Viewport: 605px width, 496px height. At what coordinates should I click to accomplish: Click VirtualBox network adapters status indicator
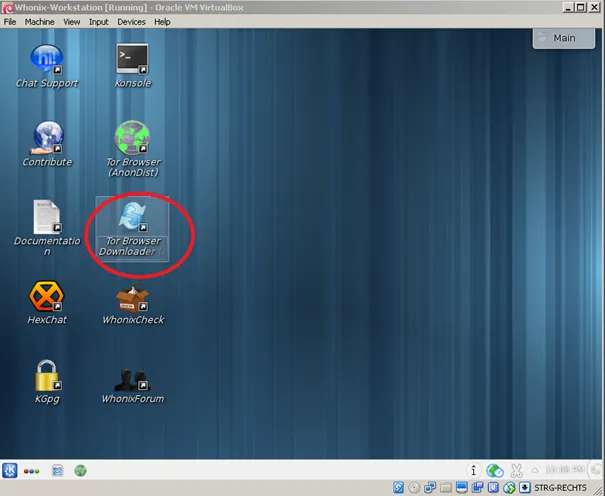point(430,488)
